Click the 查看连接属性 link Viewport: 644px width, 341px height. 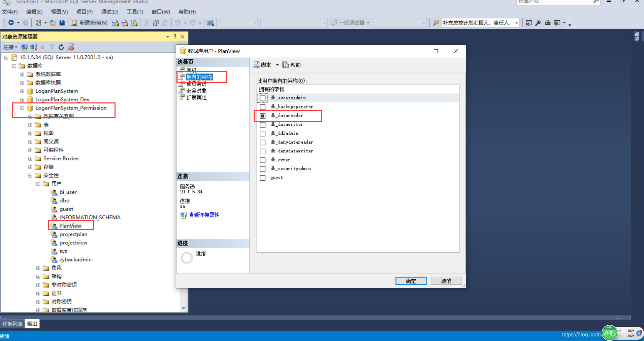(x=204, y=215)
